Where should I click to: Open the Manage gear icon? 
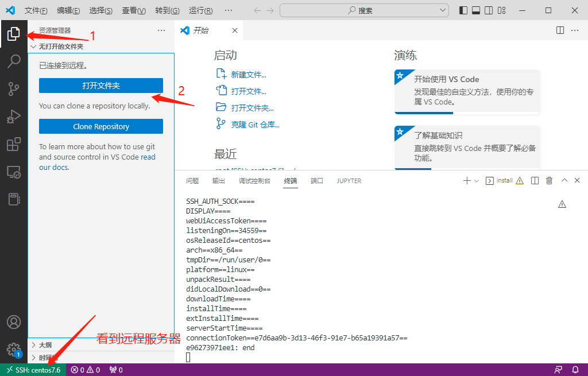click(14, 350)
